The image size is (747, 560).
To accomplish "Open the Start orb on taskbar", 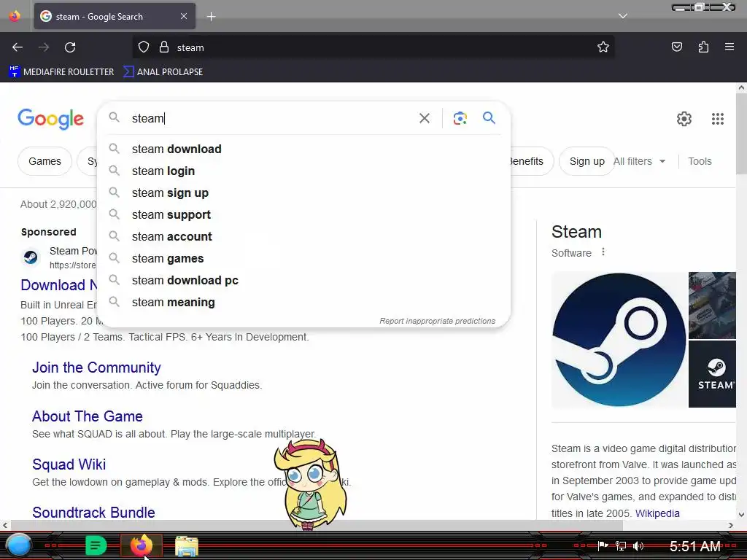I will 18,545.
